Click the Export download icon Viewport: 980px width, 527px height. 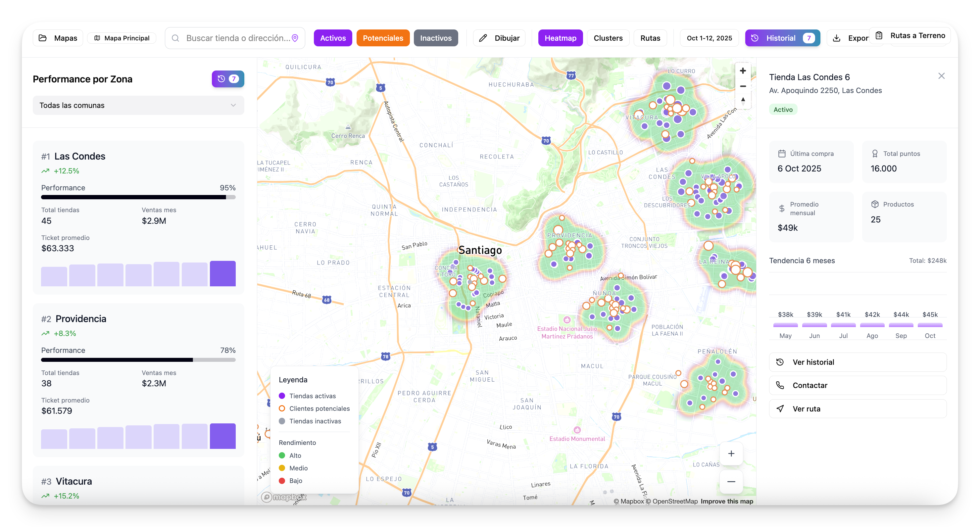coord(837,38)
